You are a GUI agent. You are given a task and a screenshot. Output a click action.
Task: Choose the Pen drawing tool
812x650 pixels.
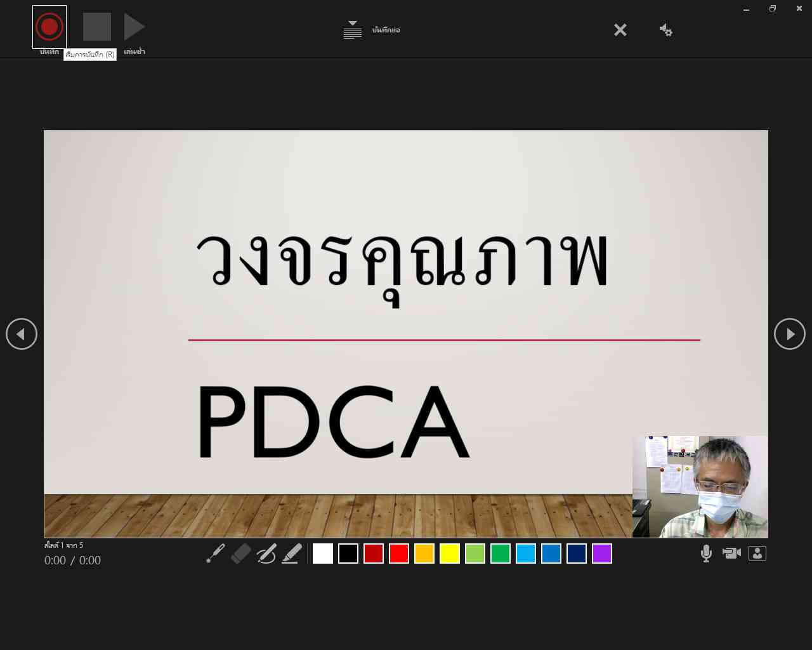(266, 554)
